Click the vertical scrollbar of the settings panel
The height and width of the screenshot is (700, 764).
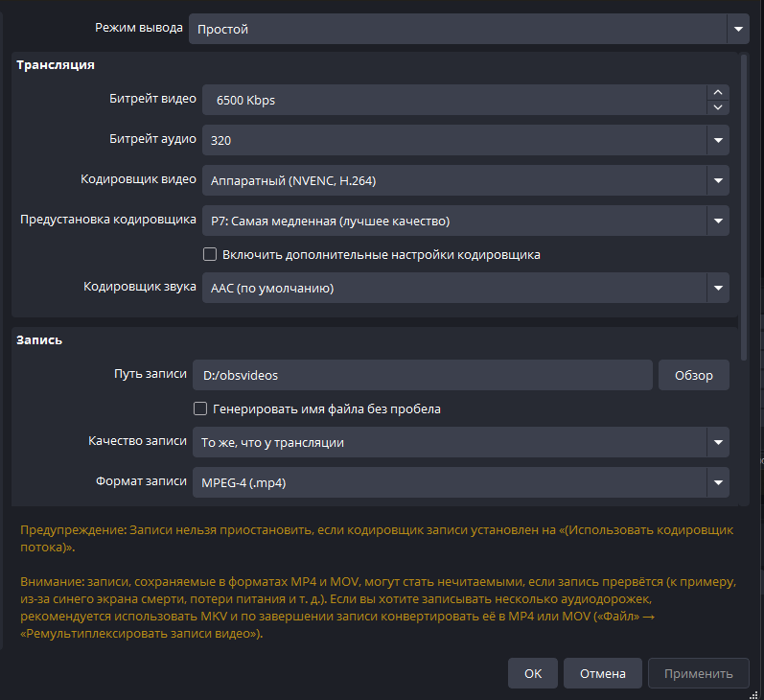743,192
